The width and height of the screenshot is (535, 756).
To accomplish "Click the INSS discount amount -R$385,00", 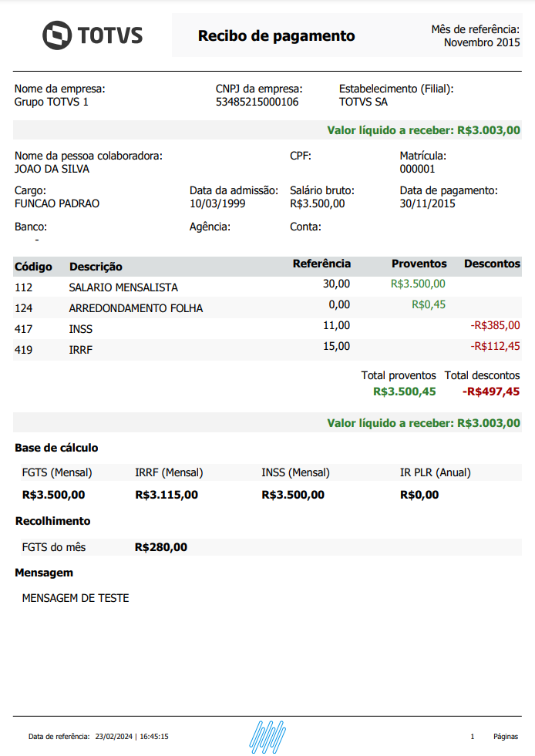I will pyautogui.click(x=495, y=325).
